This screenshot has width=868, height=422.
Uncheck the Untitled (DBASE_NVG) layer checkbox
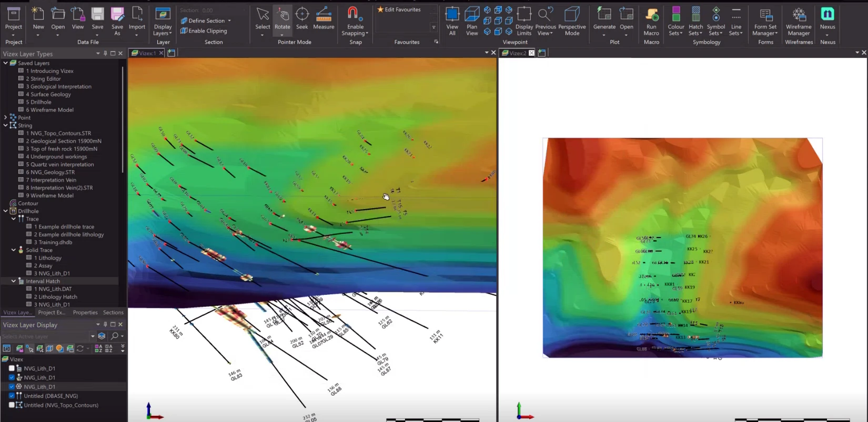[12, 396]
